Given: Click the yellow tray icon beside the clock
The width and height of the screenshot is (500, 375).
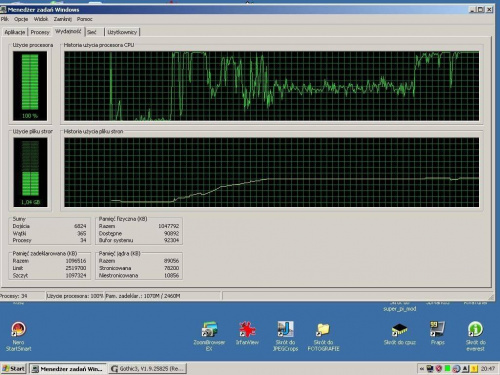Looking at the screenshot, I should point(474,369).
